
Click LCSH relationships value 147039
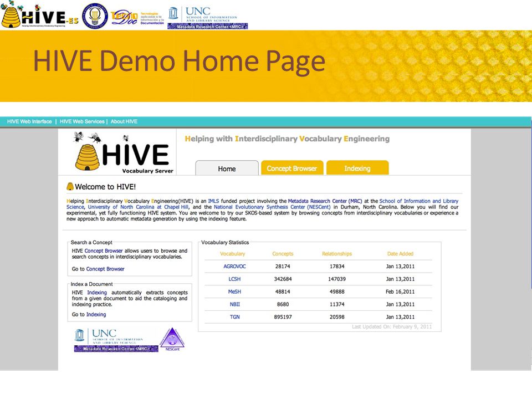tap(337, 279)
